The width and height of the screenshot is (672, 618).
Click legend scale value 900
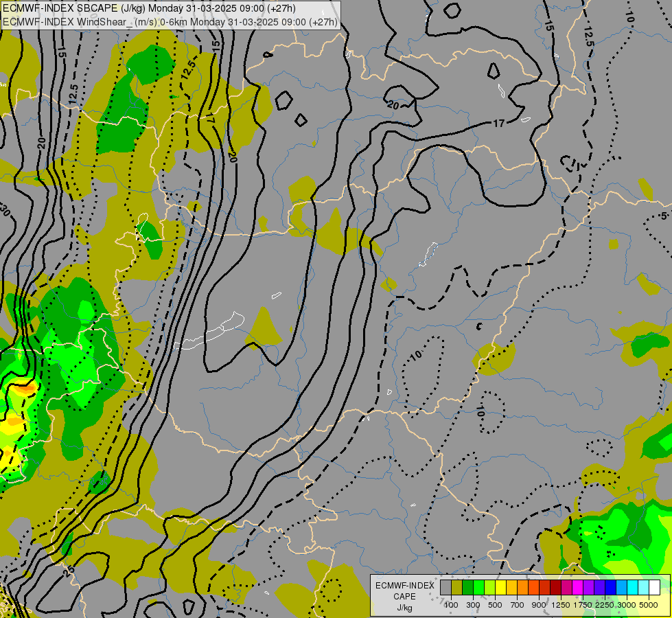point(539,605)
